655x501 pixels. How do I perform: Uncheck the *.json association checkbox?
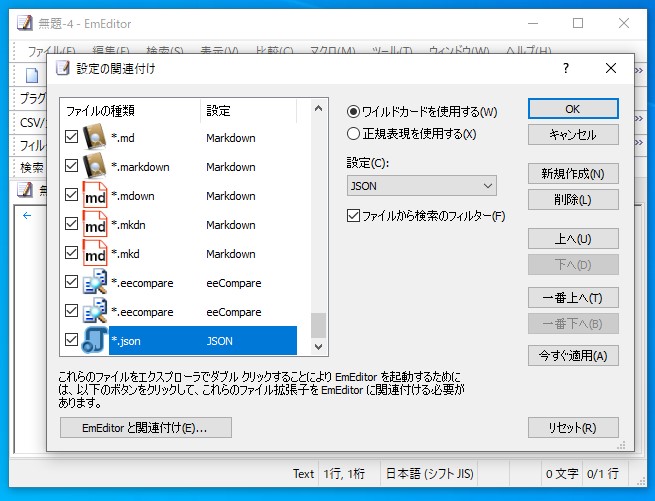[x=71, y=340]
